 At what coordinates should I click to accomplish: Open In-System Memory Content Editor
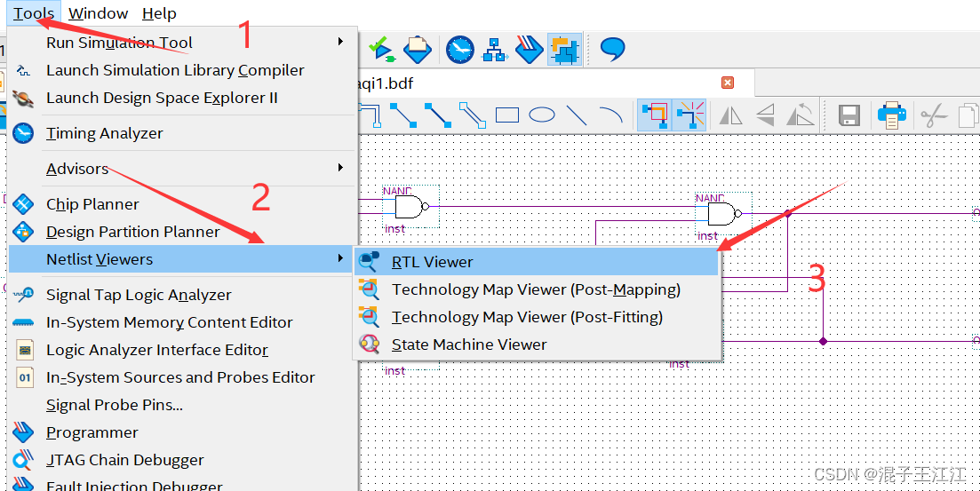[182, 322]
